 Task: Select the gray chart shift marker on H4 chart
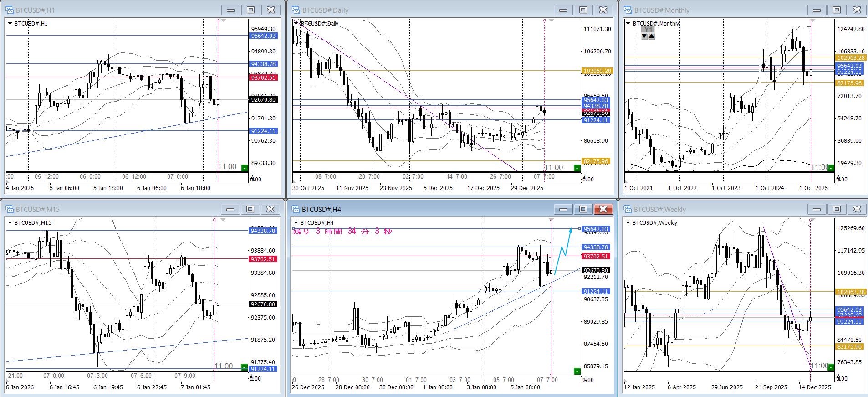(551, 220)
